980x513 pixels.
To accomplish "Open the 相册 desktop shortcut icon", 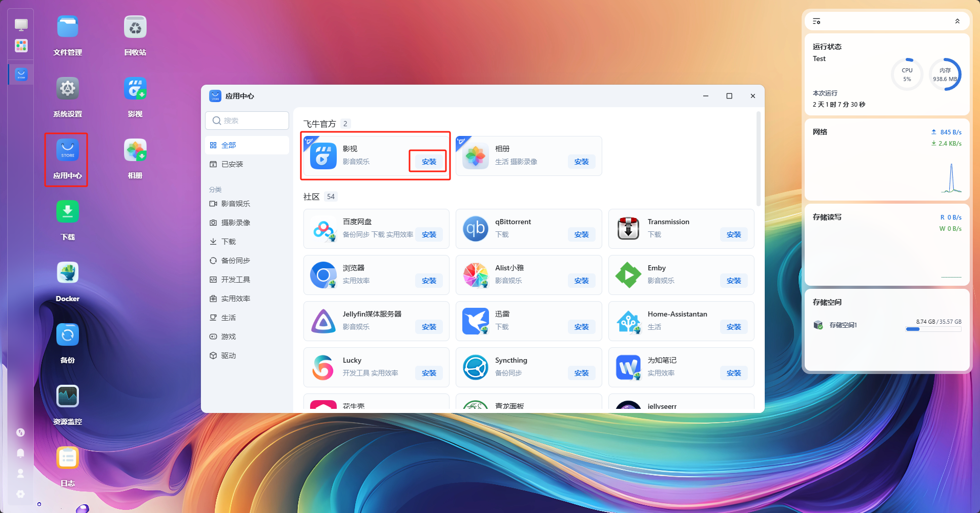I will click(x=135, y=150).
